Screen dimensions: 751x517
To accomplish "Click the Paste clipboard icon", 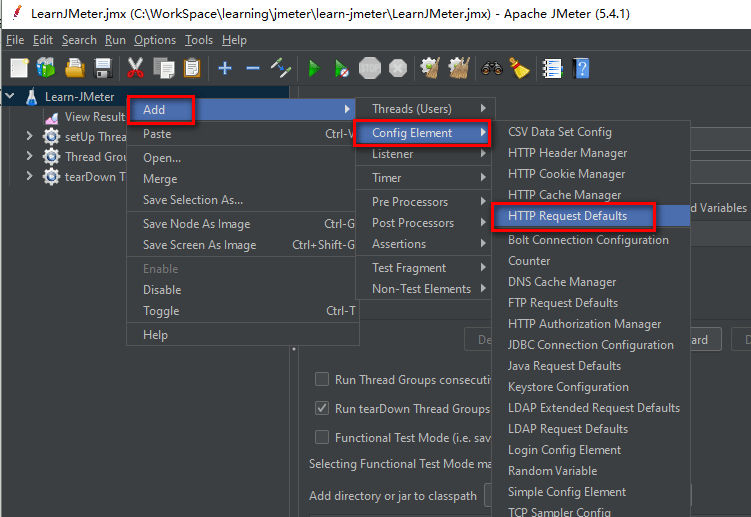I will pyautogui.click(x=192, y=68).
